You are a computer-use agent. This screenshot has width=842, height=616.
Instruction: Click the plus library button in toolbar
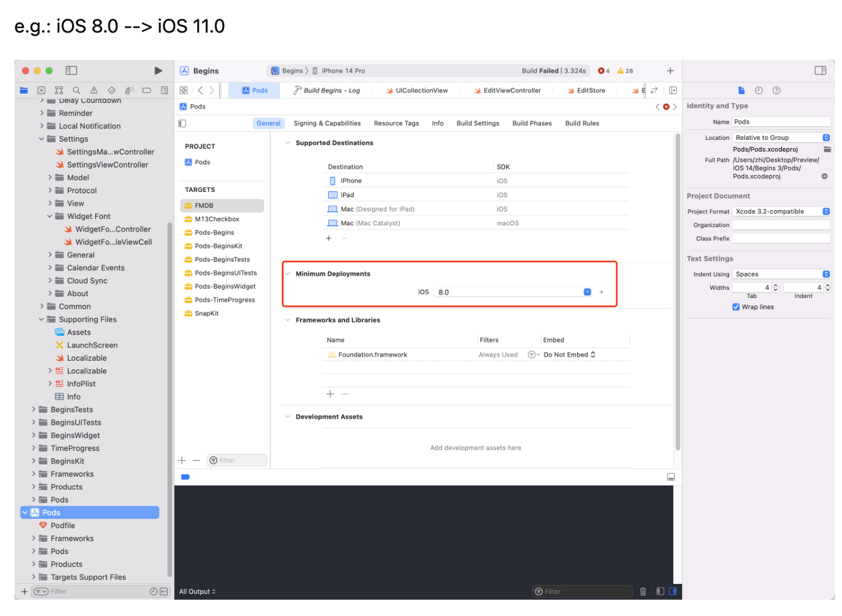[x=670, y=71]
